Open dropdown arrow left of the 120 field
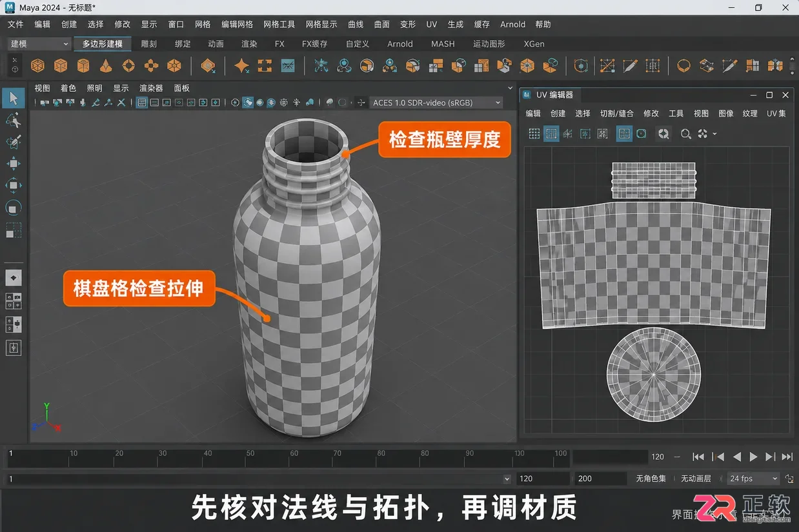Image resolution: width=799 pixels, height=532 pixels. 507,479
